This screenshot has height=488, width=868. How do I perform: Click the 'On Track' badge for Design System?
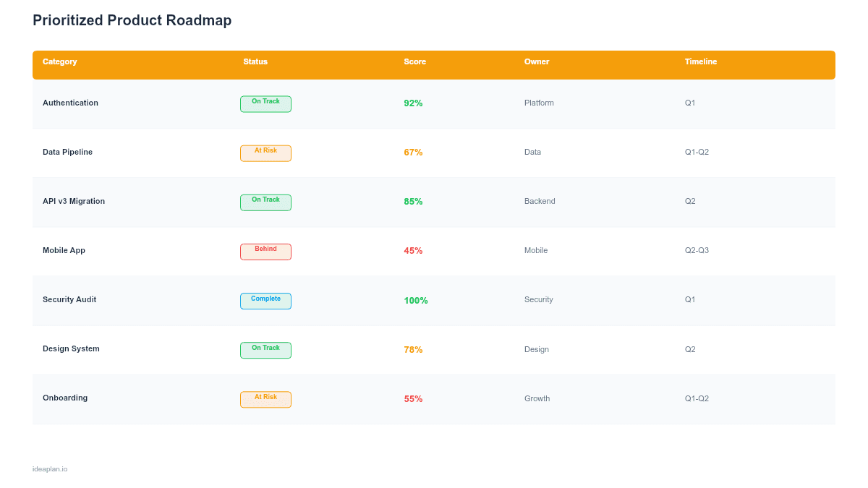point(265,350)
